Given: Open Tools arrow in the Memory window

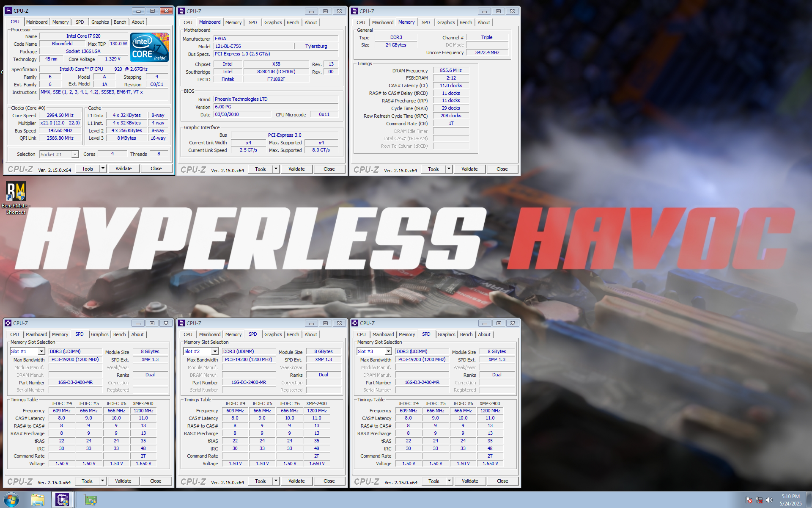Looking at the screenshot, I should tap(449, 169).
